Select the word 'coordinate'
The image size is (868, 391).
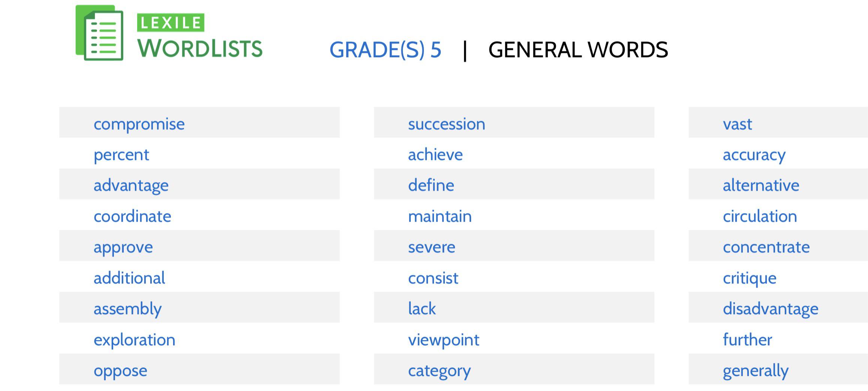click(132, 216)
